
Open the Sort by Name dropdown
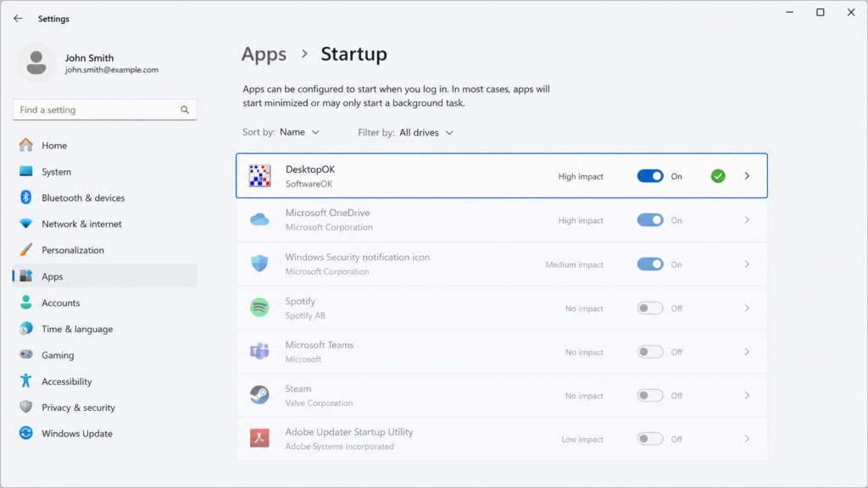coord(299,131)
